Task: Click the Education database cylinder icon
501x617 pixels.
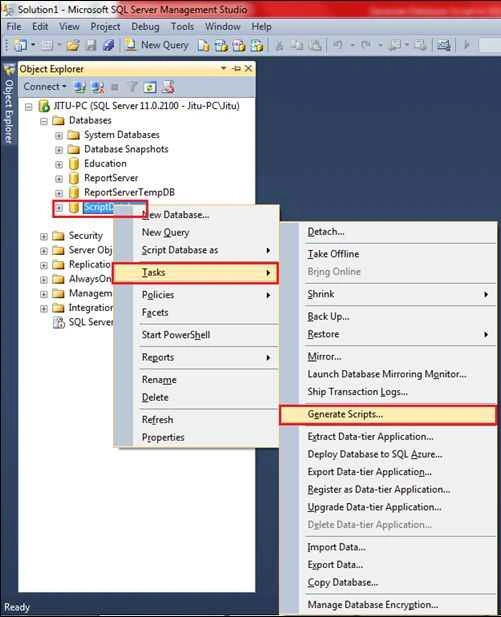Action: (74, 164)
